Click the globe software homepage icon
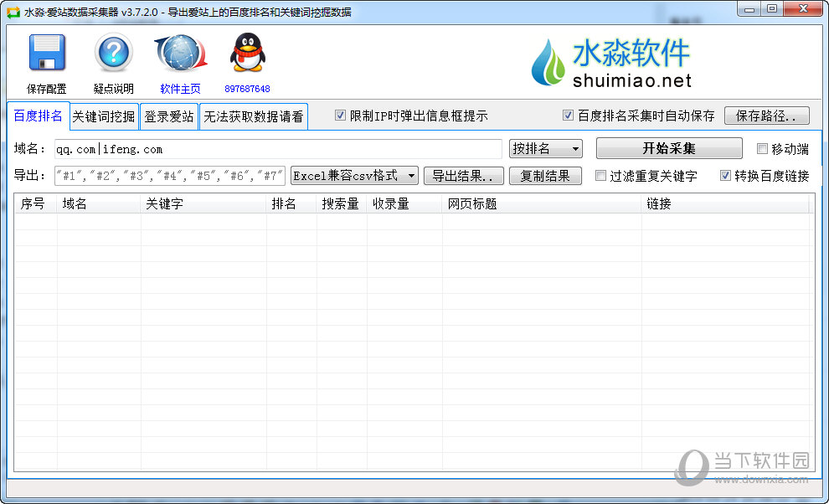 (181, 53)
